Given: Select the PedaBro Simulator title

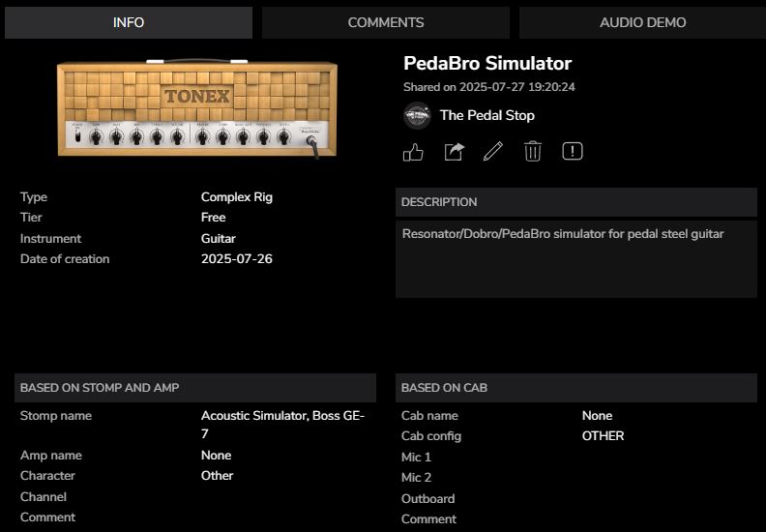Looking at the screenshot, I should click(x=487, y=64).
